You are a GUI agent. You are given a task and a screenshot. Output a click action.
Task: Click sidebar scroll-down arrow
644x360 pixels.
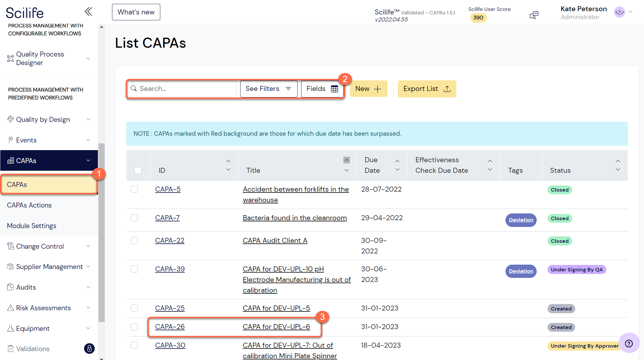(x=101, y=359)
